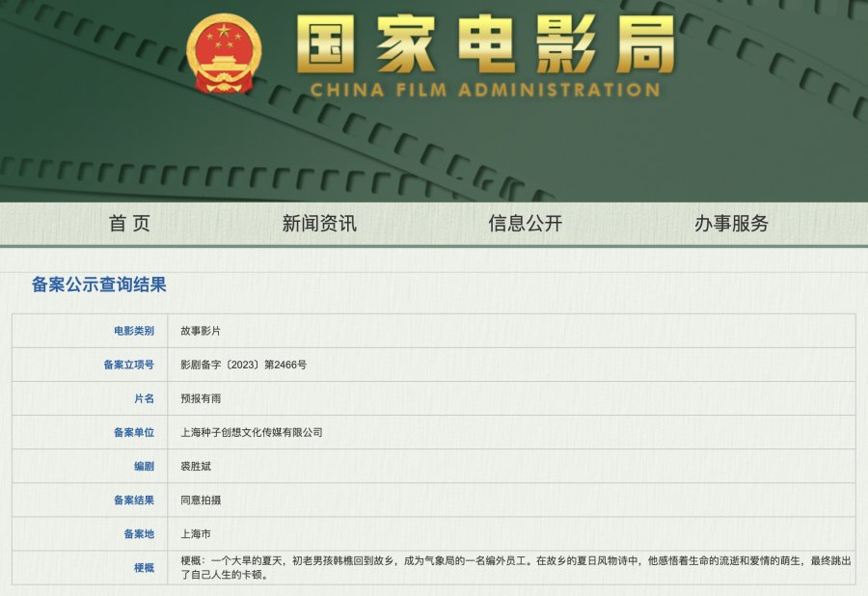
Task: Select the 备案结果 row label
Action: click(x=134, y=500)
